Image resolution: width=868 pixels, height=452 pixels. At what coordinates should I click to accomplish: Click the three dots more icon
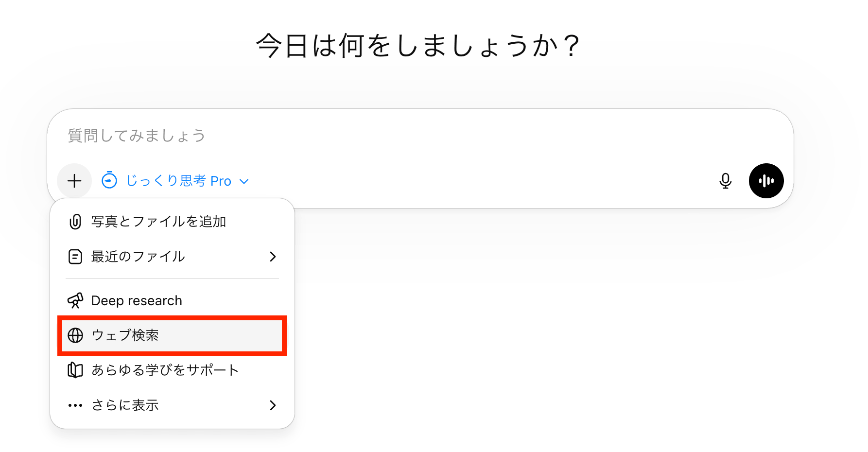(75, 405)
